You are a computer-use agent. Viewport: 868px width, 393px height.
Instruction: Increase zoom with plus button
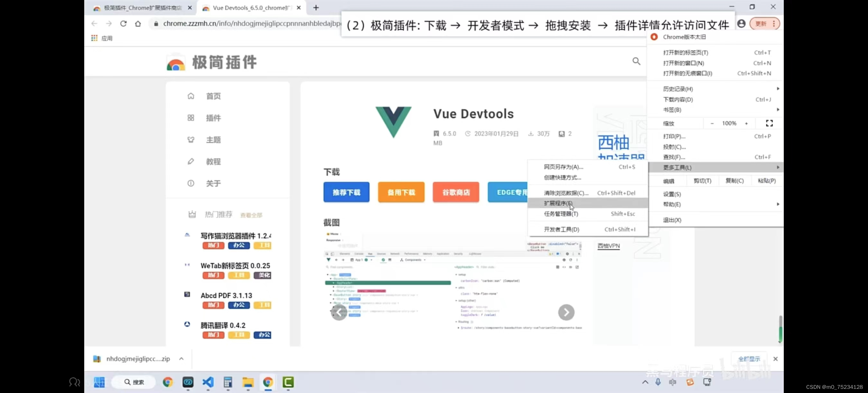(x=746, y=124)
